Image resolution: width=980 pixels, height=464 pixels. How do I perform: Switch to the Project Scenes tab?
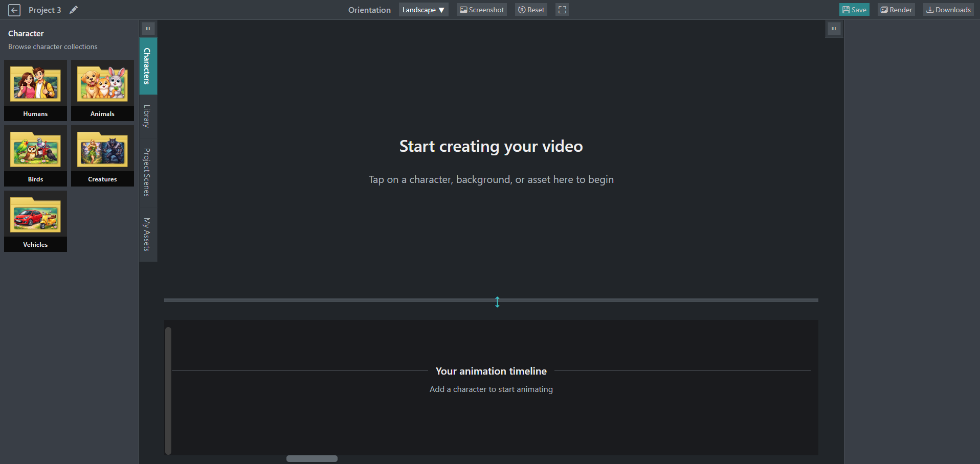pos(148,172)
